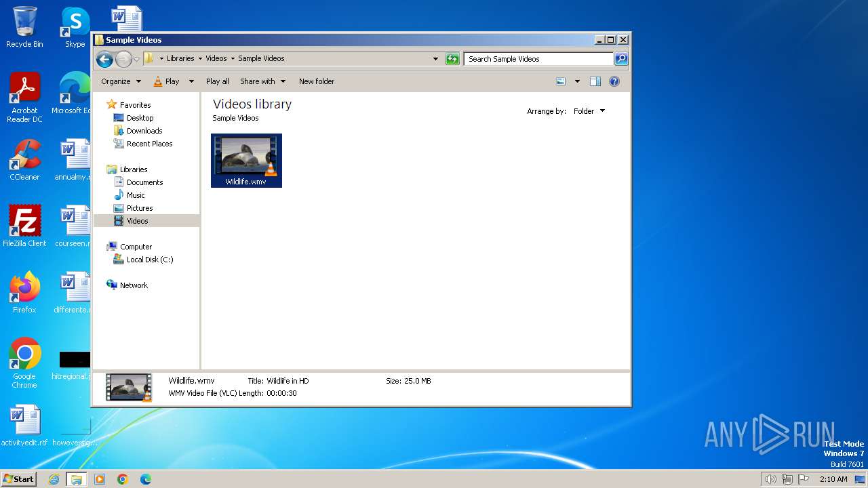Select Music library in navigation pane

(x=136, y=195)
